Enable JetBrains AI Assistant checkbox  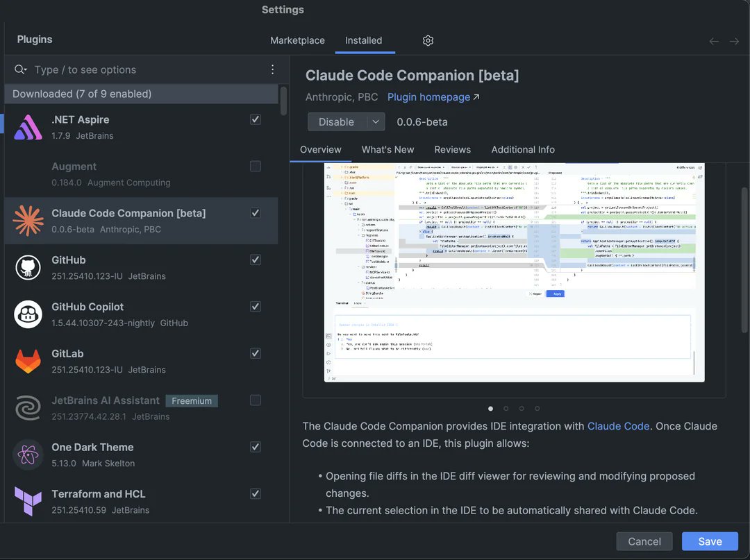[x=256, y=400]
